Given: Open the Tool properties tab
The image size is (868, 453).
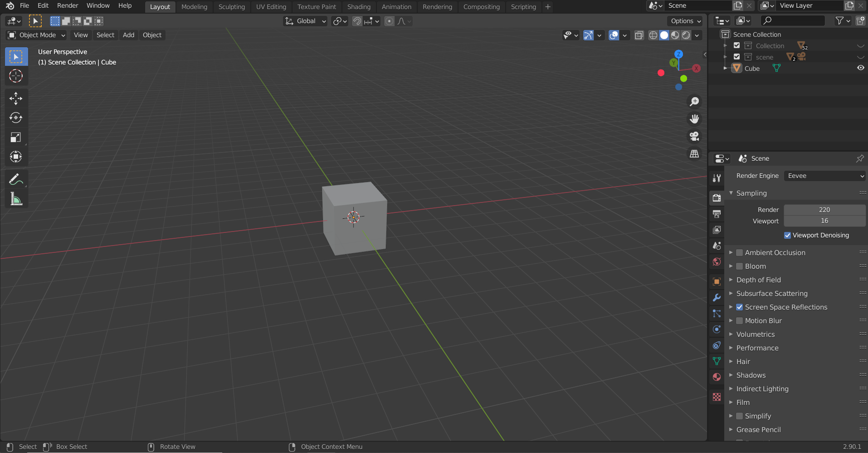Looking at the screenshot, I should 717,178.
